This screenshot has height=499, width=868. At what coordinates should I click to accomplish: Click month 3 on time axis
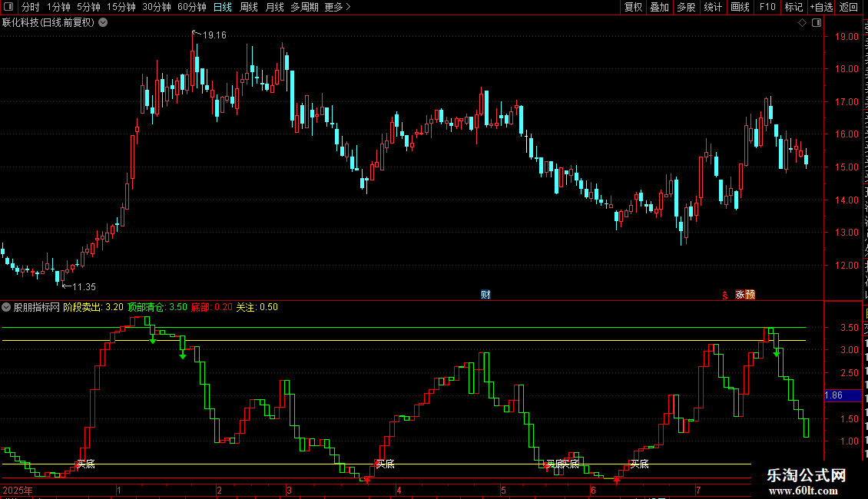pos(288,490)
